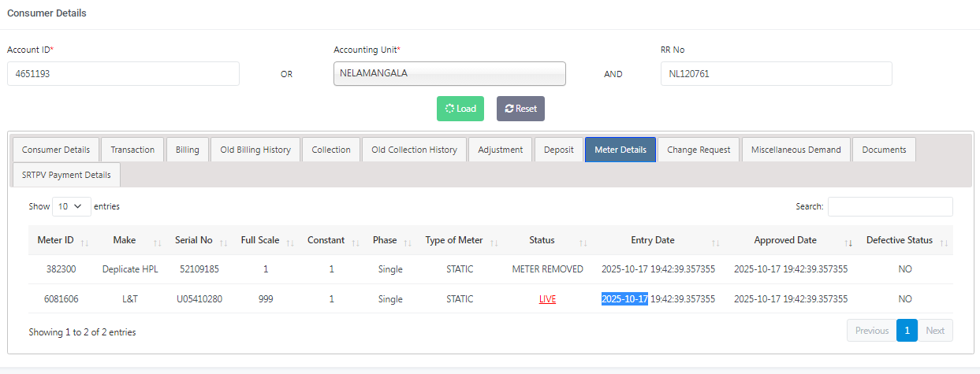Click the LIVE status link
The height and width of the screenshot is (374, 980).
tap(547, 299)
